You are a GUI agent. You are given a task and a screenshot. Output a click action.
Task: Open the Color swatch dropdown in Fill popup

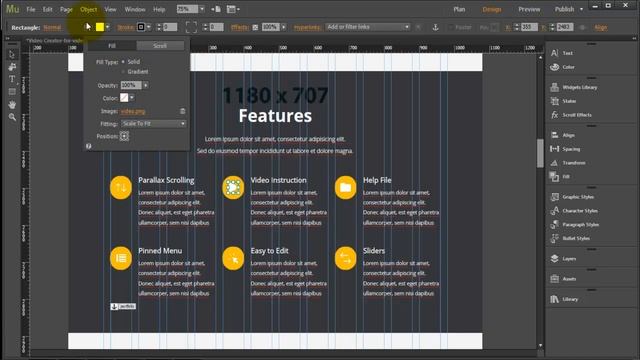click(x=132, y=98)
